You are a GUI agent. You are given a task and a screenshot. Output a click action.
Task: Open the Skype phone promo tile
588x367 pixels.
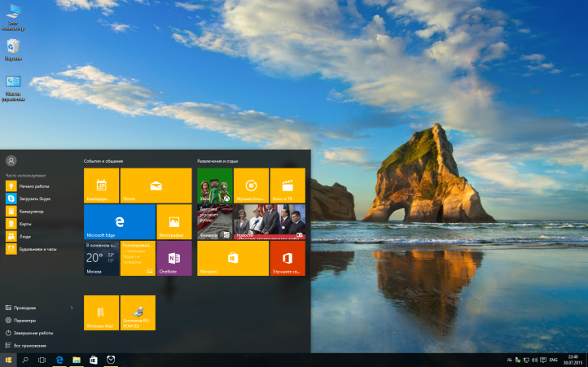(x=138, y=258)
